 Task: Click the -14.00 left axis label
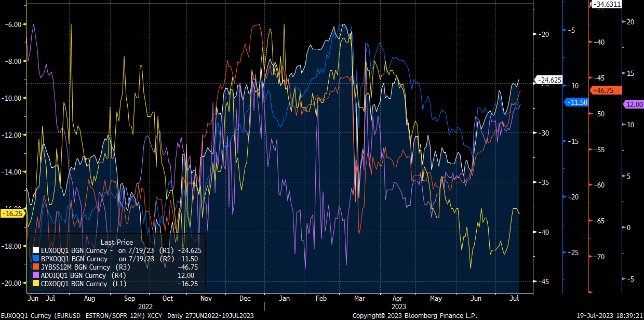pos(11,172)
